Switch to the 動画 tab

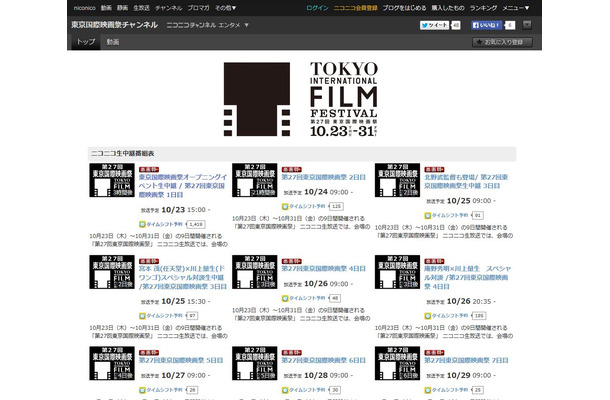(113, 42)
